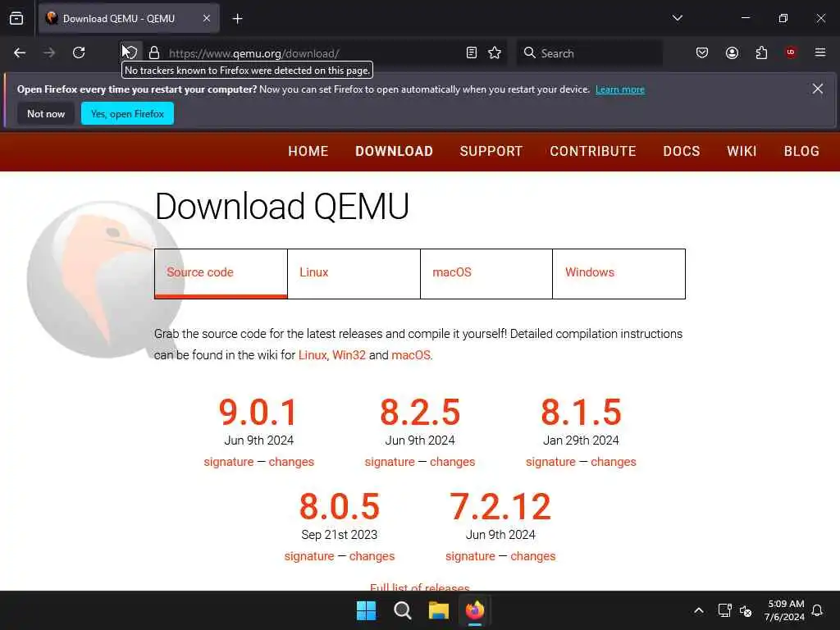Download QEMU version 9.0.1
Image resolution: width=840 pixels, height=630 pixels.
[x=258, y=412]
